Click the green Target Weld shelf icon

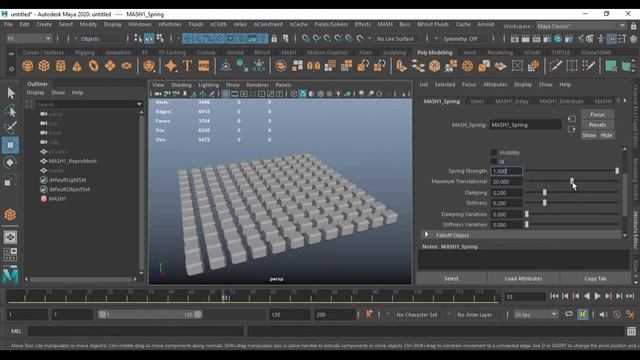(611, 66)
